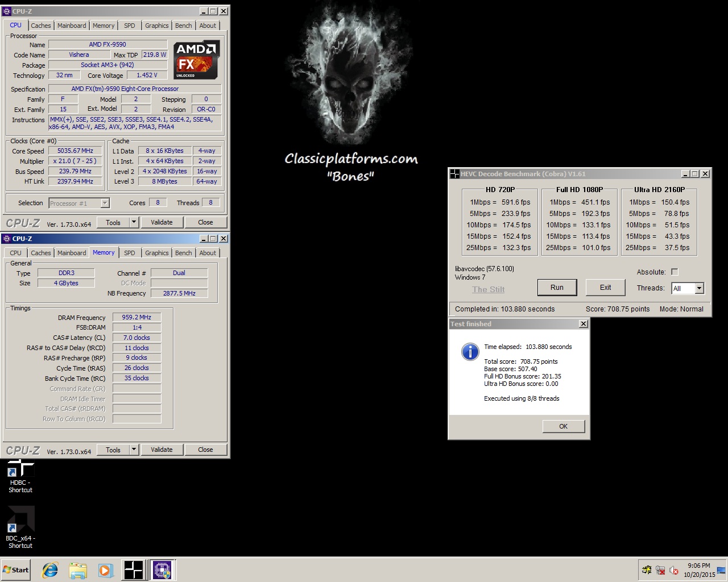The width and height of the screenshot is (728, 582).
Task: Click the DRAM Frequency 959.2 MHz value
Action: point(136,317)
